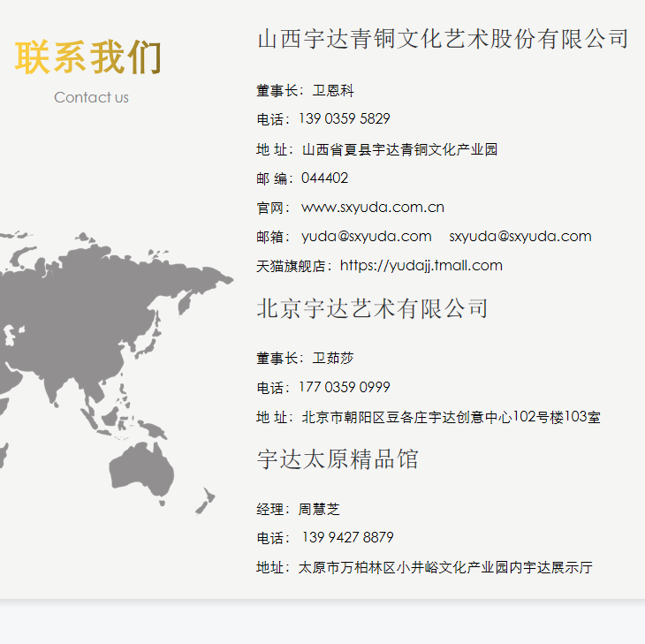Image resolution: width=645 pixels, height=644 pixels.
Task: Click the 山西省夏县宇达青铜文化产业园 address
Action: pyautogui.click(x=399, y=149)
